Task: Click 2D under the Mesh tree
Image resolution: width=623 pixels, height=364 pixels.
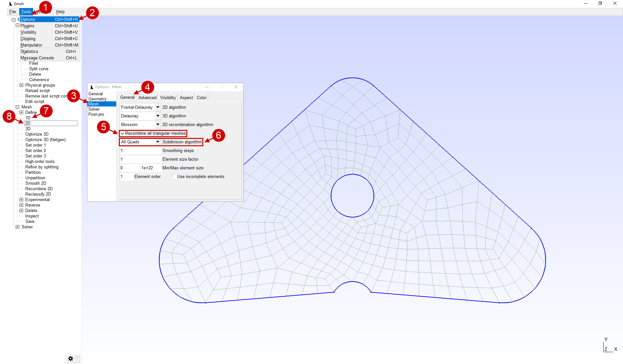Action: pos(28,123)
